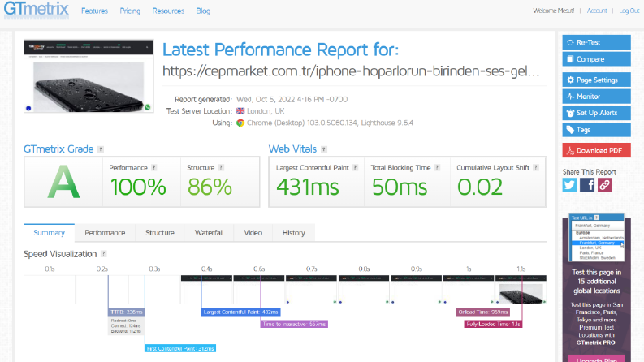This screenshot has width=644, height=362.
Task: Click First Contentful Paint 312ms marker
Action: click(180, 348)
